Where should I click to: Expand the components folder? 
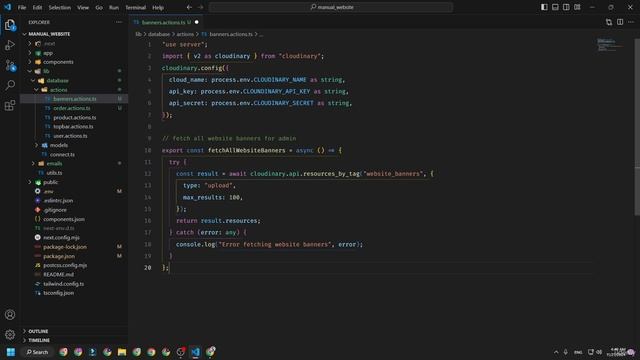pyautogui.click(x=74, y=62)
